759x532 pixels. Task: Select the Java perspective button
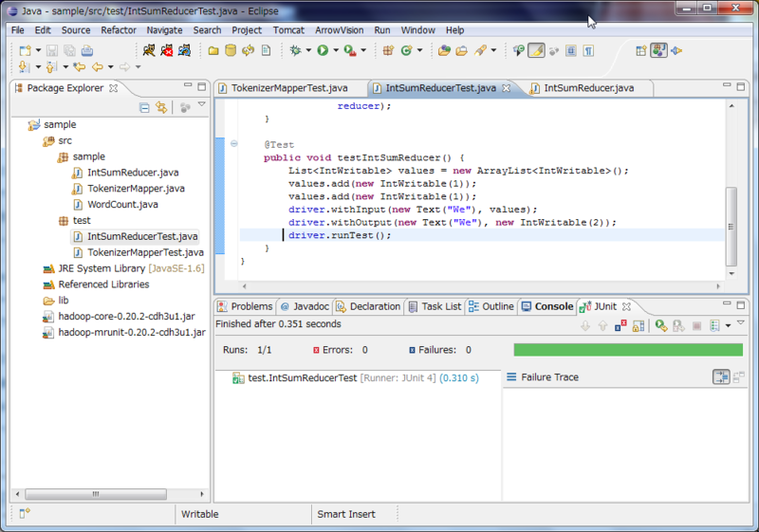tap(658, 50)
